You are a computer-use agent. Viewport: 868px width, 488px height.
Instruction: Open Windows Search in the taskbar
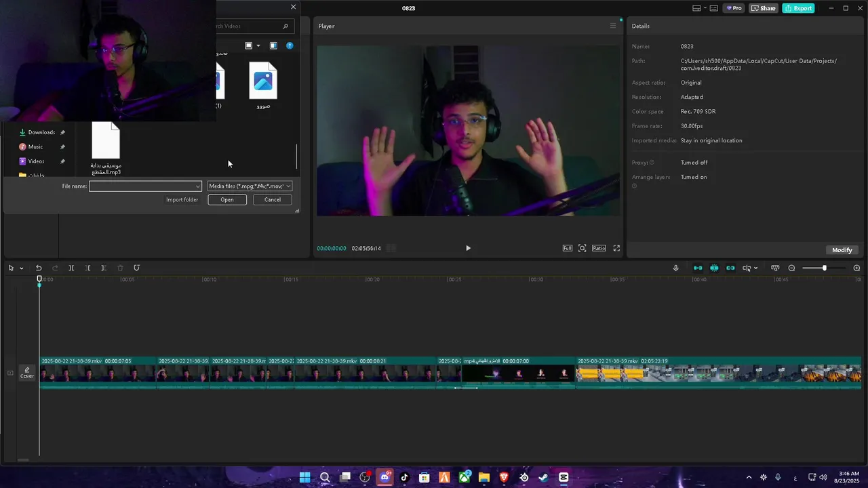coord(325,477)
